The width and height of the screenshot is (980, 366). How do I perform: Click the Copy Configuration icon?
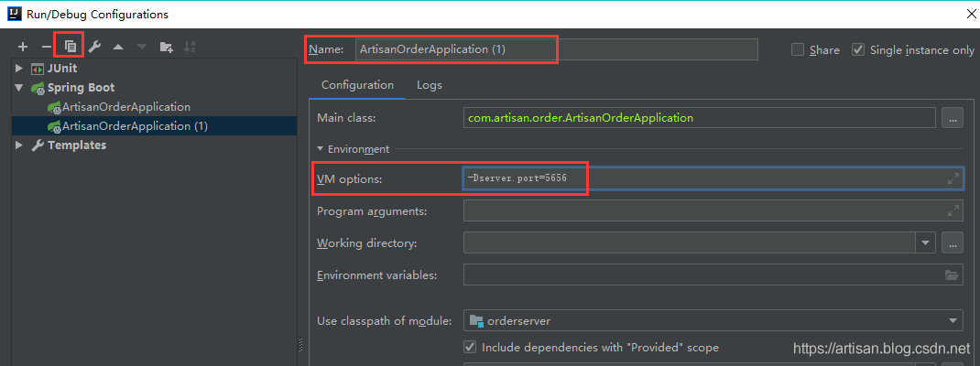click(70, 46)
